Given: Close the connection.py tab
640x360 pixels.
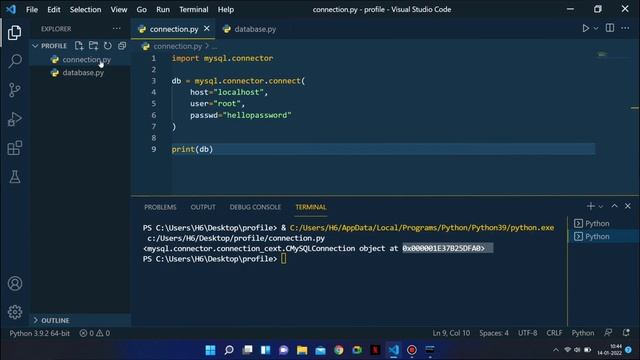Looking at the screenshot, I should coord(207,29).
